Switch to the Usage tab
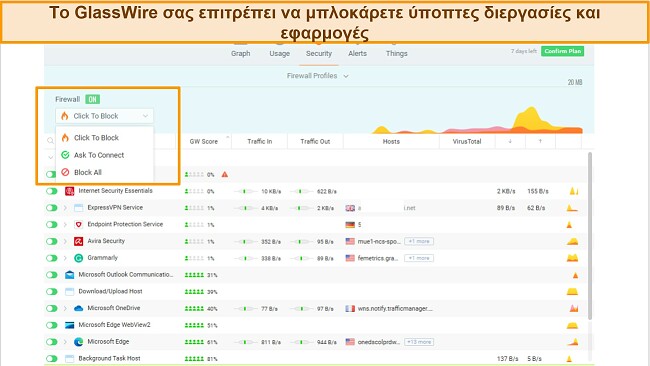The image size is (650, 366). click(279, 53)
